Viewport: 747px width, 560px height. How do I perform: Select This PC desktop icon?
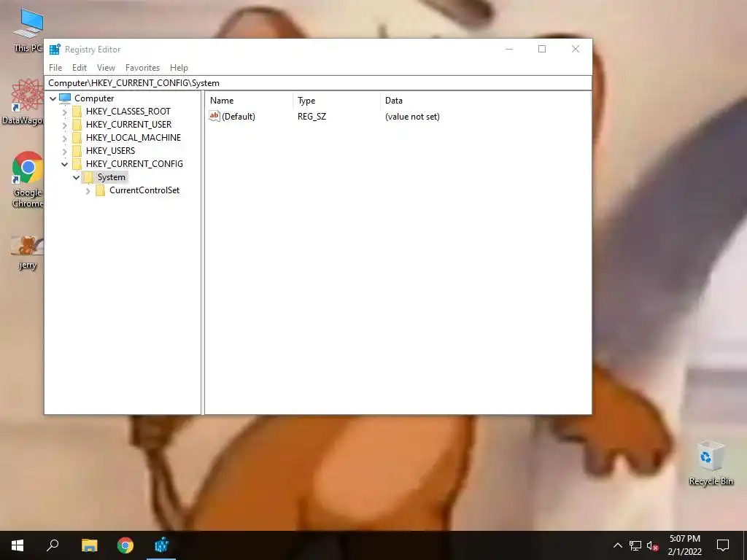point(28,31)
